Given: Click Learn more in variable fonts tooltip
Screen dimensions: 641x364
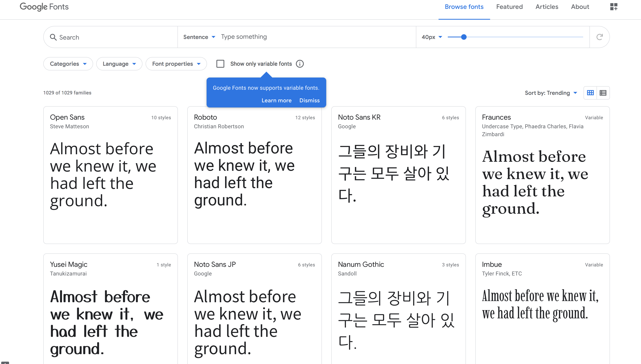Looking at the screenshot, I should click(x=276, y=100).
